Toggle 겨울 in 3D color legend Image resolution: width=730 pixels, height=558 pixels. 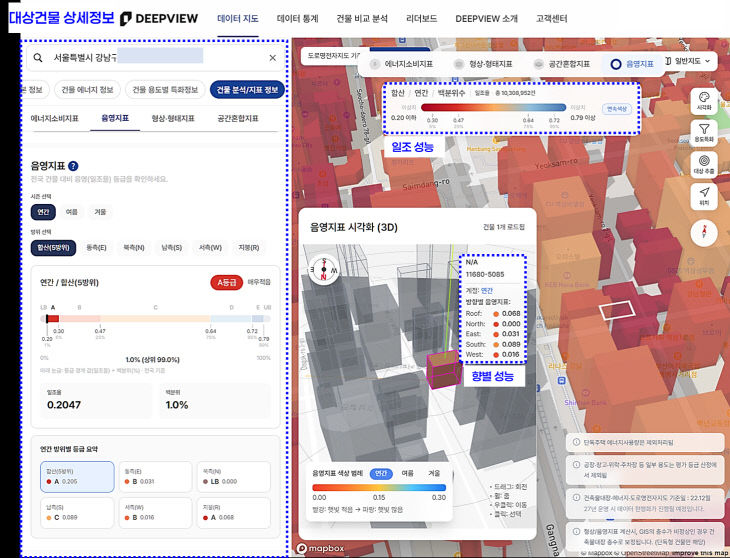pos(434,473)
